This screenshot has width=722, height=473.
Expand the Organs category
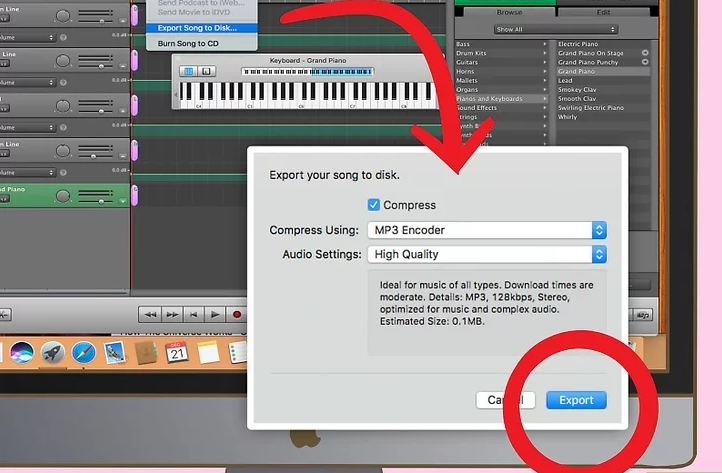point(502,89)
